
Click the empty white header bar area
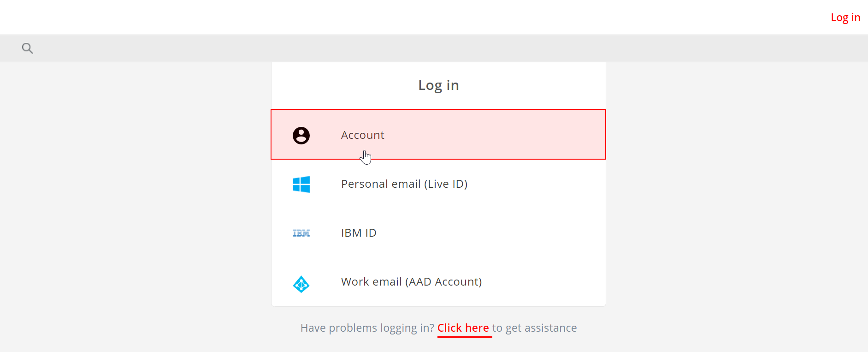click(415, 17)
